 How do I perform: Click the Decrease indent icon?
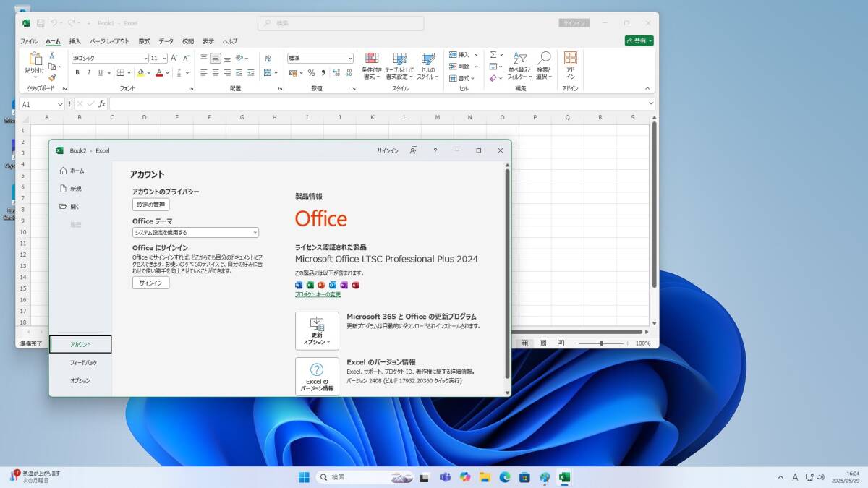click(239, 72)
